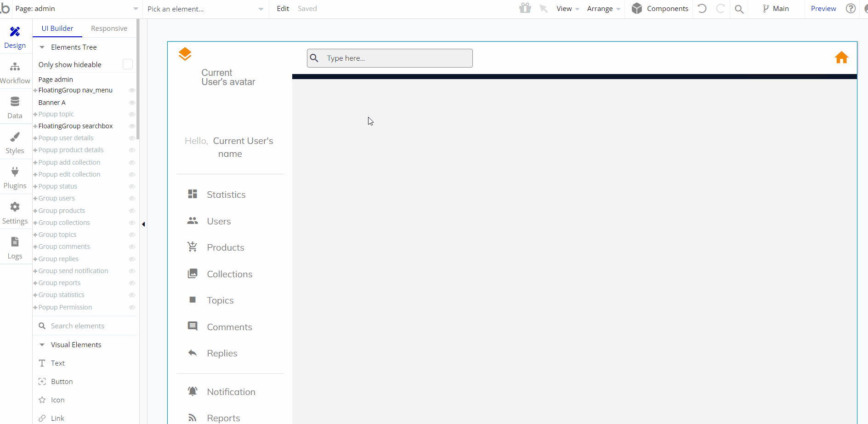Click the orange layers logo on canvas

pos(185,54)
